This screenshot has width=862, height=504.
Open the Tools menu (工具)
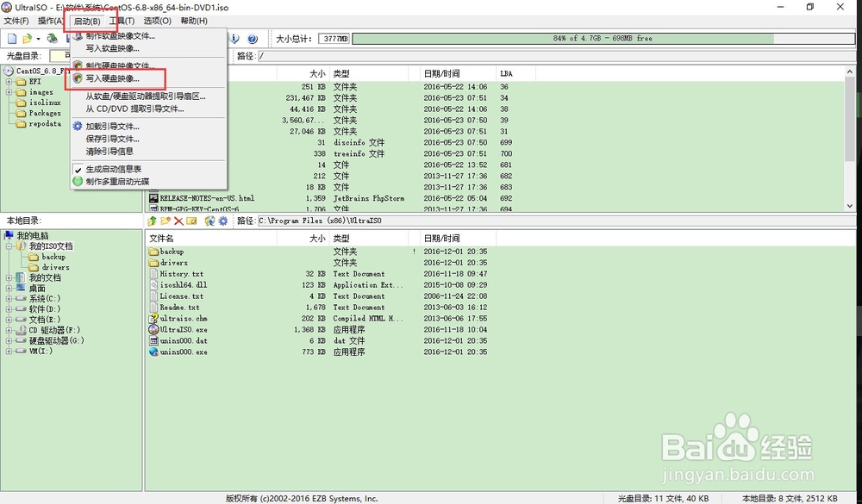pyautogui.click(x=122, y=21)
